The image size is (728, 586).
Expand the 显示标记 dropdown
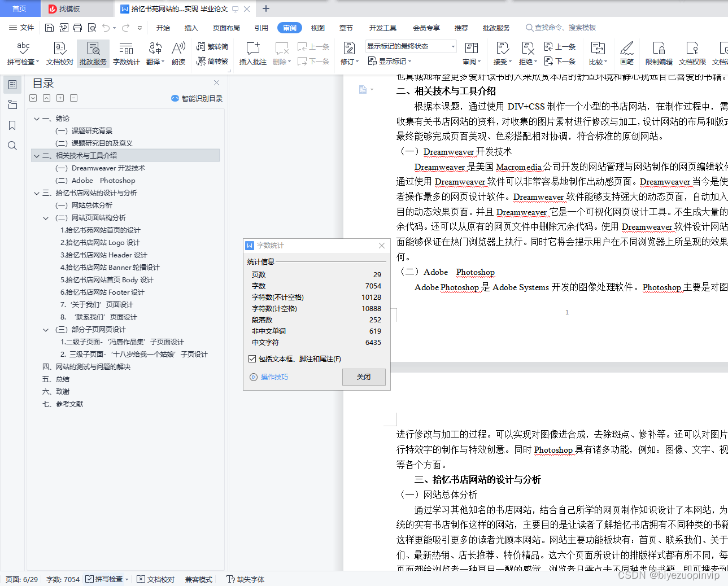click(390, 61)
